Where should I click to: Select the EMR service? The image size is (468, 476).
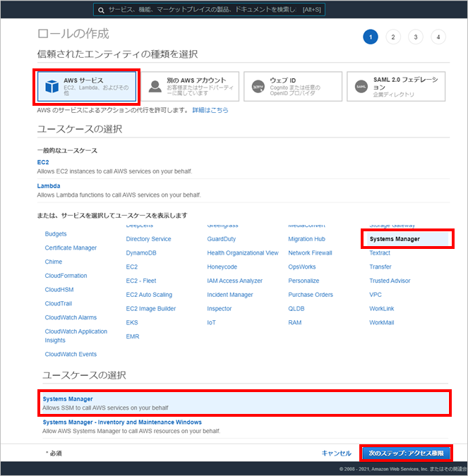(133, 336)
